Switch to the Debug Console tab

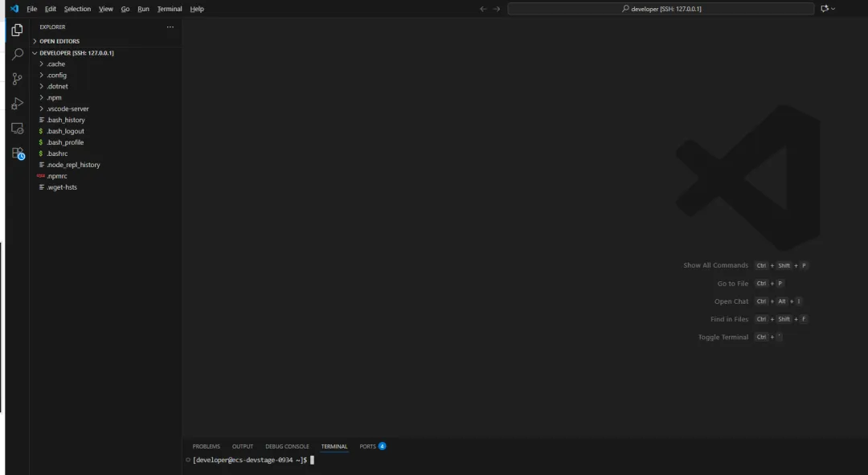pos(287,446)
